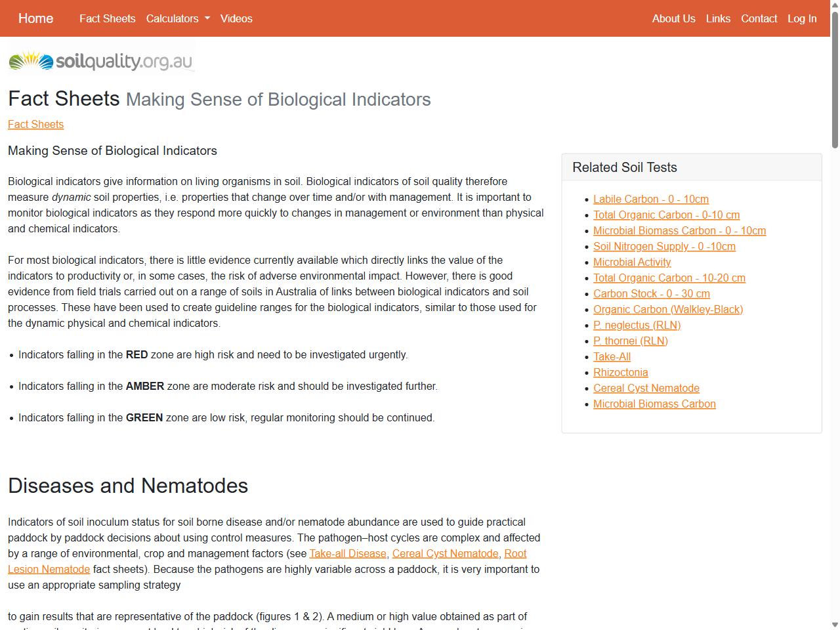840x630 pixels.
Task: Open the Contact page
Action: click(759, 18)
